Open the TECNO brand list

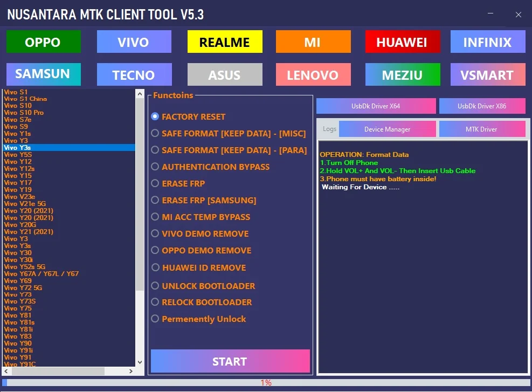click(134, 74)
